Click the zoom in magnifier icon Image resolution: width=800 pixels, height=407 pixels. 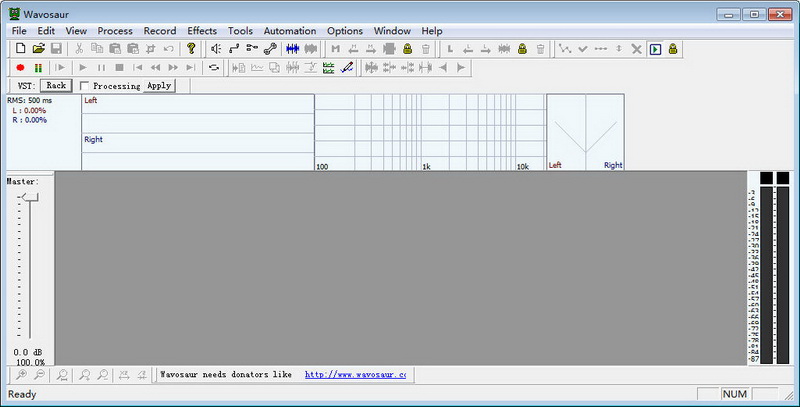pos(20,375)
